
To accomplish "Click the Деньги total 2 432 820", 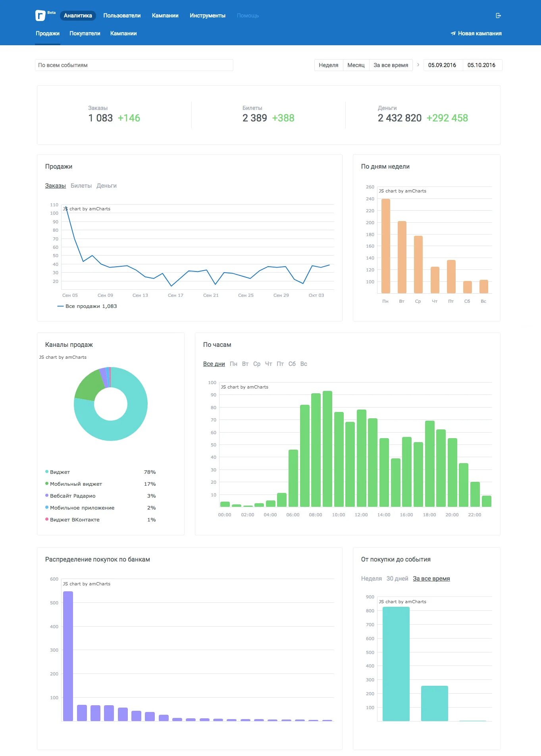I will point(400,118).
